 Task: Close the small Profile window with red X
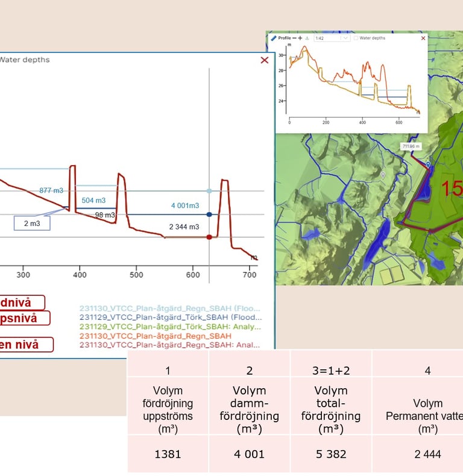[x=423, y=38]
